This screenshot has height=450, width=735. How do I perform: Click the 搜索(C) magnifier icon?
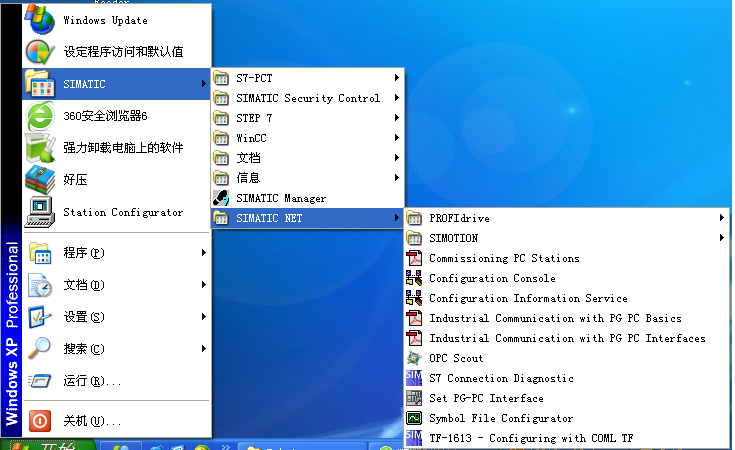coord(39,349)
